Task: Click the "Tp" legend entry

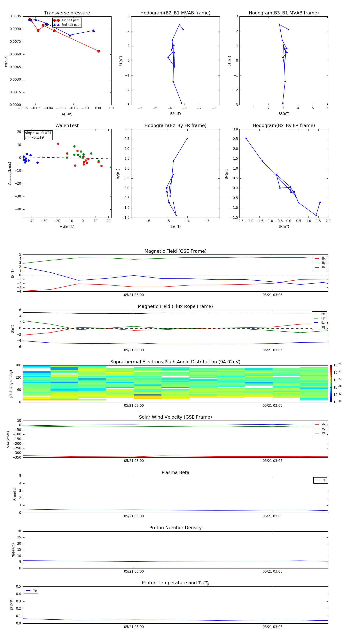Action: tap(31, 591)
